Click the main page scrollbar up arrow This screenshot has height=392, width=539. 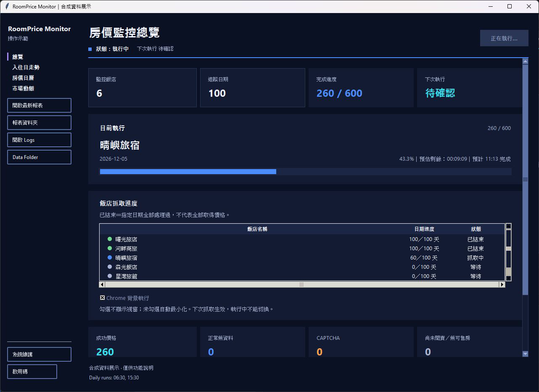[525, 61]
